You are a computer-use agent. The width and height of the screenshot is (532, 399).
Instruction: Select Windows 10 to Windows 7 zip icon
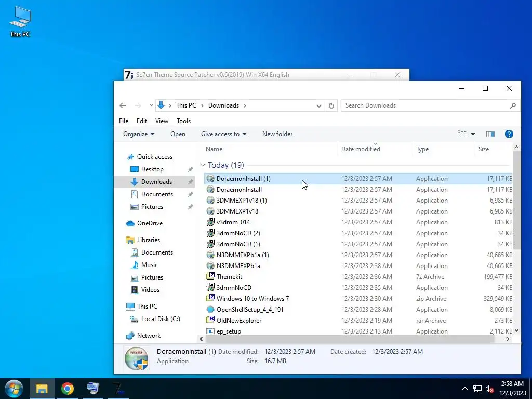(210, 299)
